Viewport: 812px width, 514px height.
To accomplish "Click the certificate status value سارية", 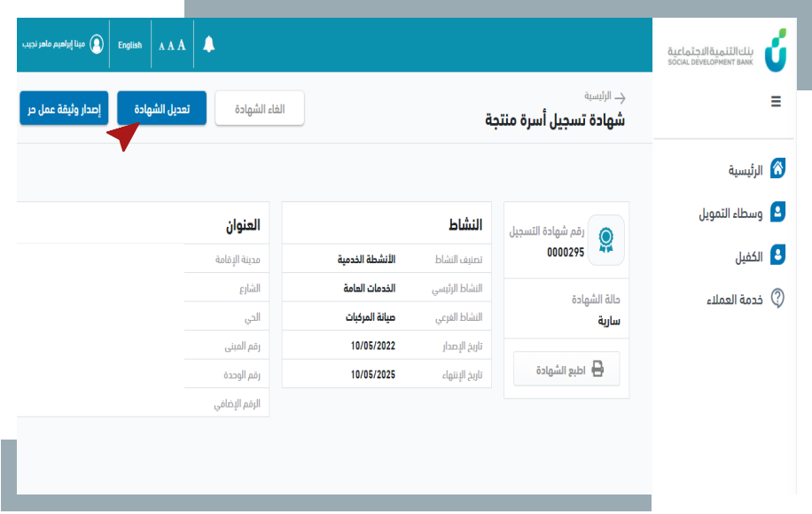I will (609, 321).
